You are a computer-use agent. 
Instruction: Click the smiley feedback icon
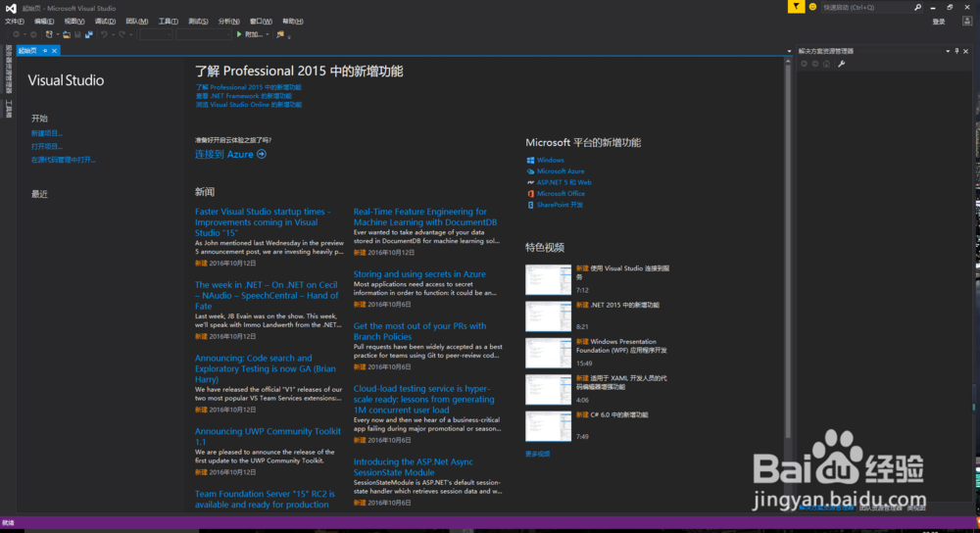[x=812, y=7]
